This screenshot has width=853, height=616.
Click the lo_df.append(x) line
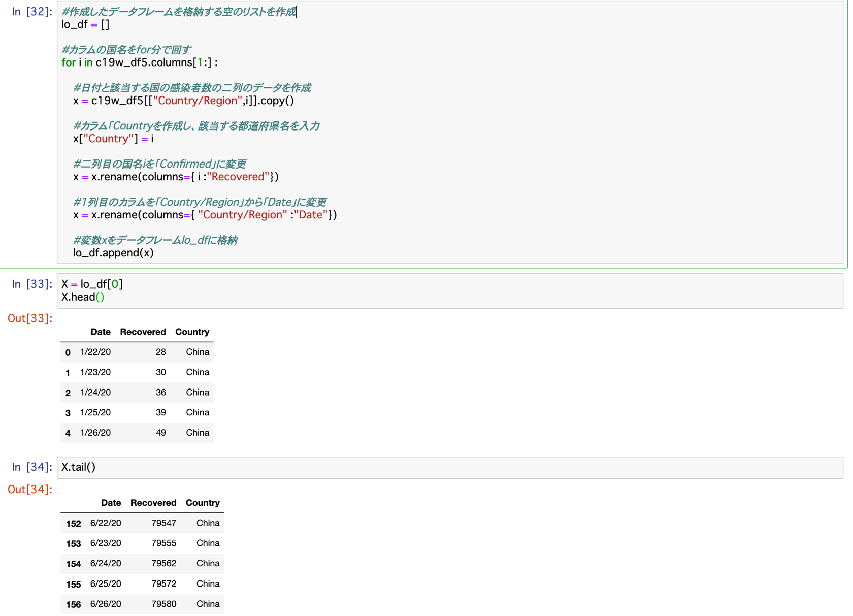[x=113, y=253]
